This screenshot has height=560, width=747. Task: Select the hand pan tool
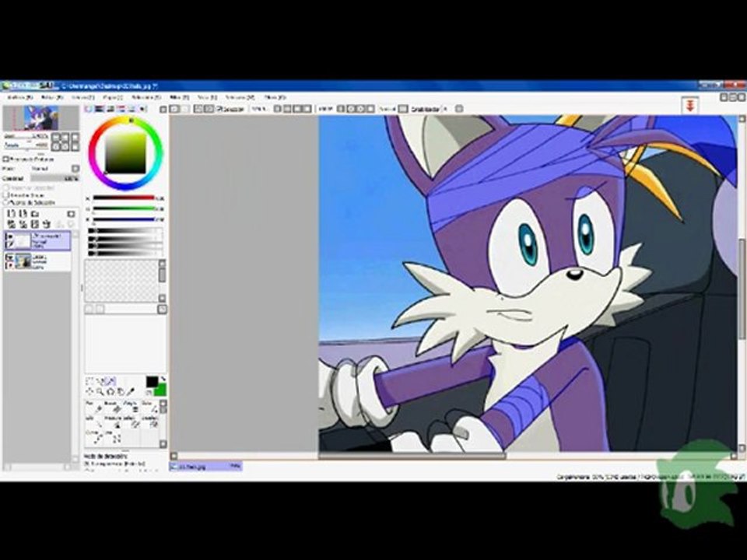click(121, 391)
